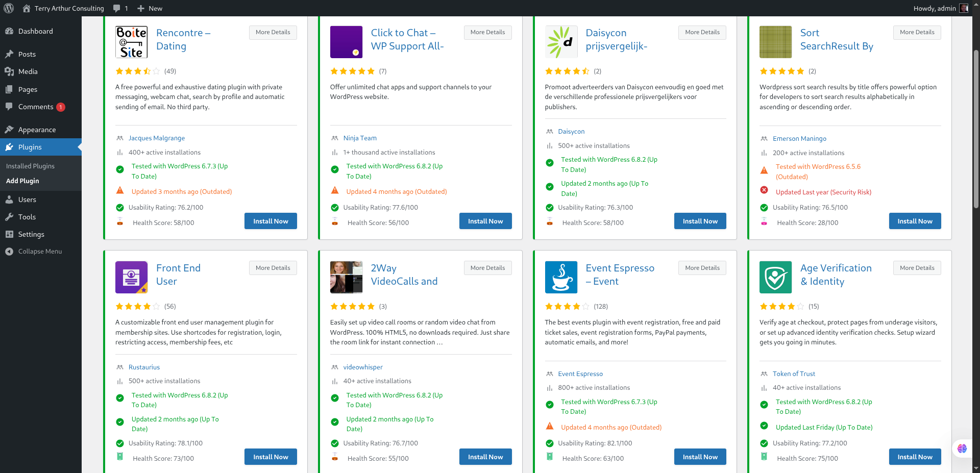Install the Rencontre – Dating plugin
Image resolution: width=980 pixels, height=473 pixels.
click(x=271, y=221)
